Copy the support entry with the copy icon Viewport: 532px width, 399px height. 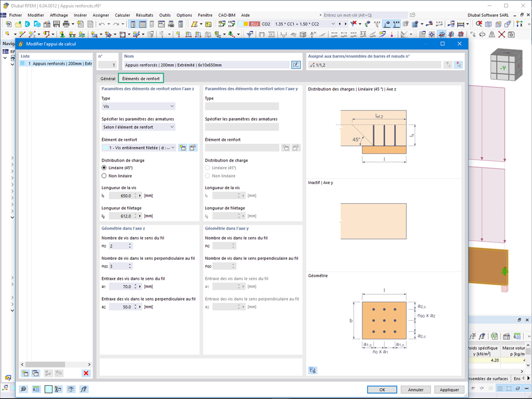35,373
